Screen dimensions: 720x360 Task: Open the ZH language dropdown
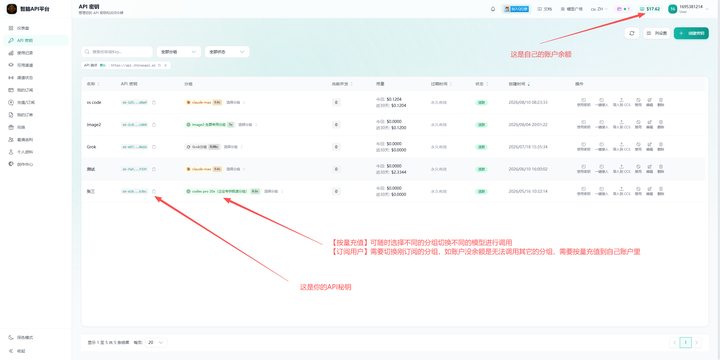pos(599,9)
